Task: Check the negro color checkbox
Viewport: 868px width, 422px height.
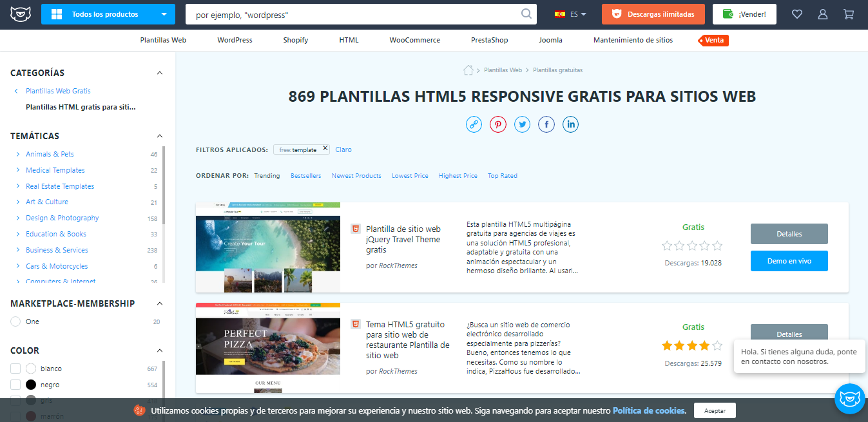Action: click(x=15, y=385)
